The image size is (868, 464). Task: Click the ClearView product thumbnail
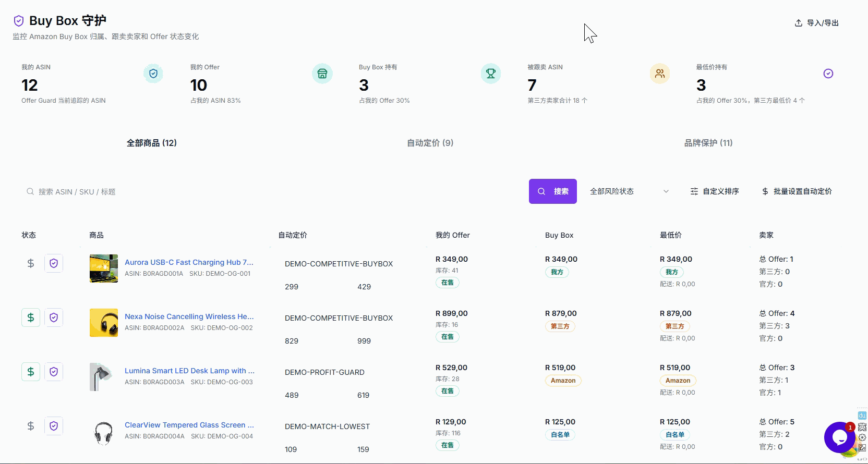pos(104,431)
